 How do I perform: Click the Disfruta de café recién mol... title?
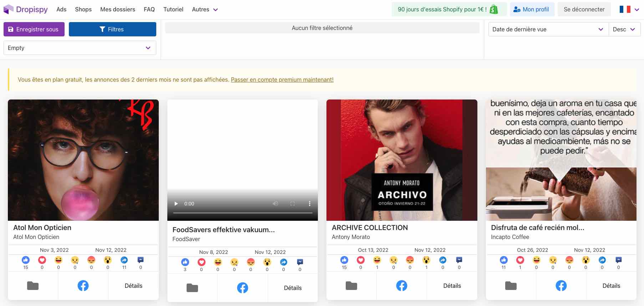tap(538, 228)
